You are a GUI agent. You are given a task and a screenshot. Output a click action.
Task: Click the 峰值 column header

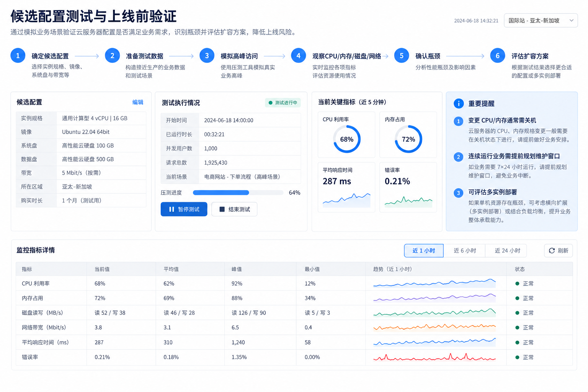tap(237, 269)
